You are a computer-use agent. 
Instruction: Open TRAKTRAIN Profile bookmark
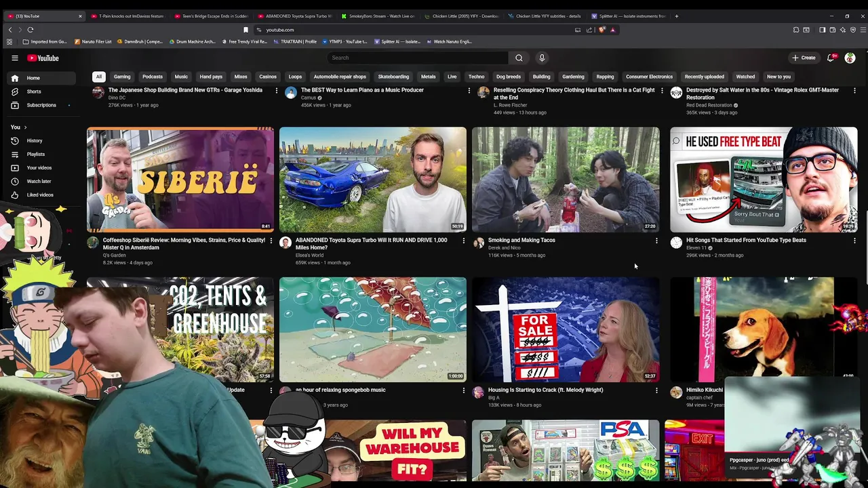(x=294, y=41)
